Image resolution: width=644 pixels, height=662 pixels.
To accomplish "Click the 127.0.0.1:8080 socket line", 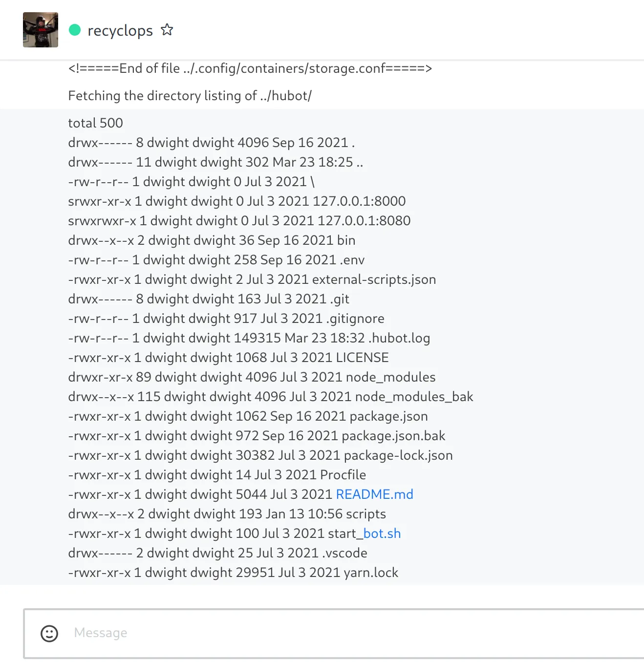I will click(239, 221).
